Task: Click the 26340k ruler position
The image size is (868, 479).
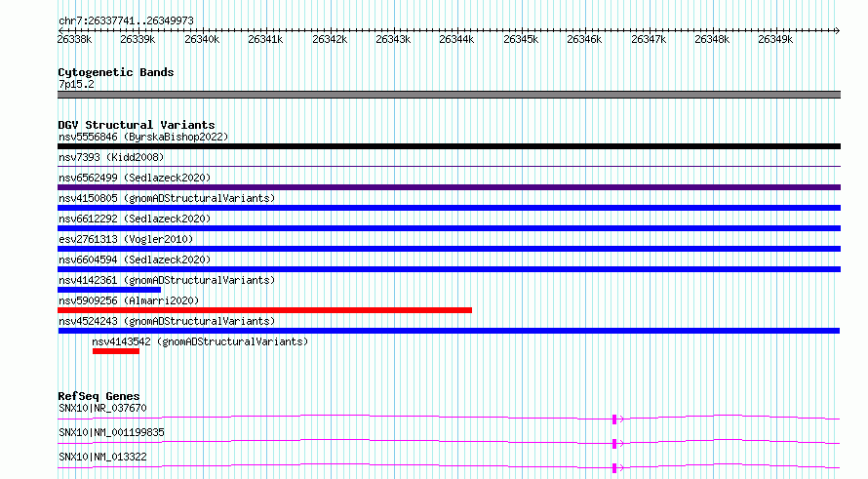Action: 202,39
